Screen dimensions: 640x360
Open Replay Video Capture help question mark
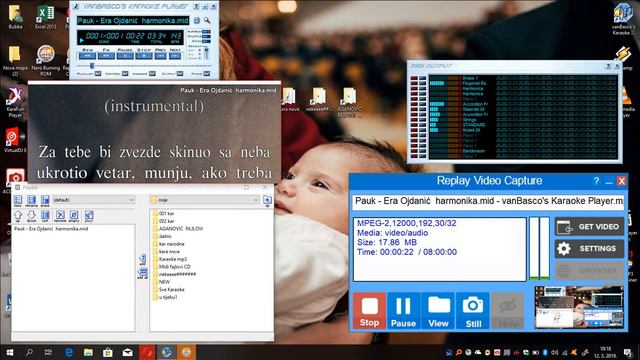[x=596, y=181]
